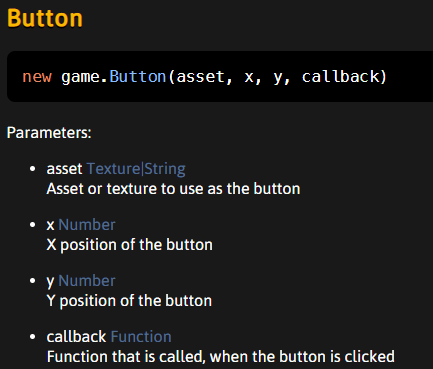Click the Number type for x
Image resolution: width=433 pixels, height=369 pixels.
87,225
